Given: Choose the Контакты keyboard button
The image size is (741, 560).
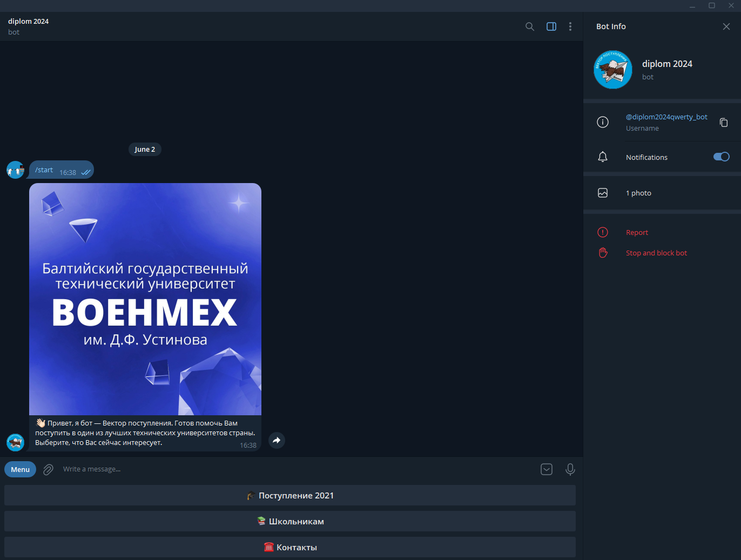Looking at the screenshot, I should (x=290, y=547).
